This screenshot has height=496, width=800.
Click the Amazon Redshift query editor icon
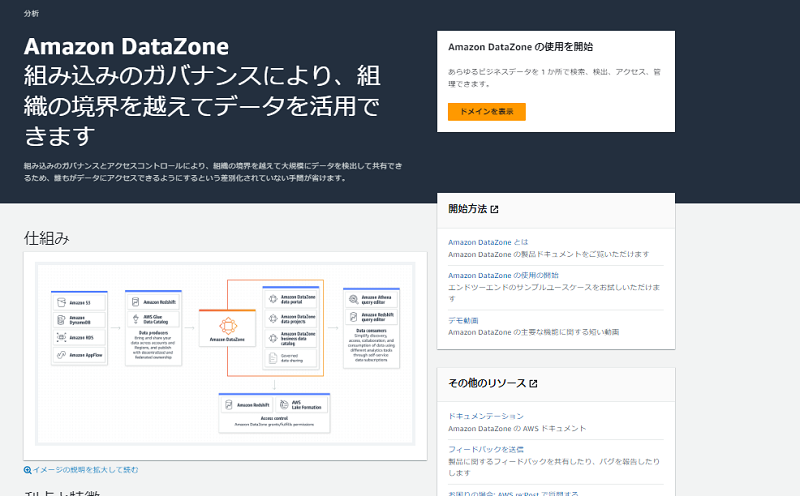(353, 317)
